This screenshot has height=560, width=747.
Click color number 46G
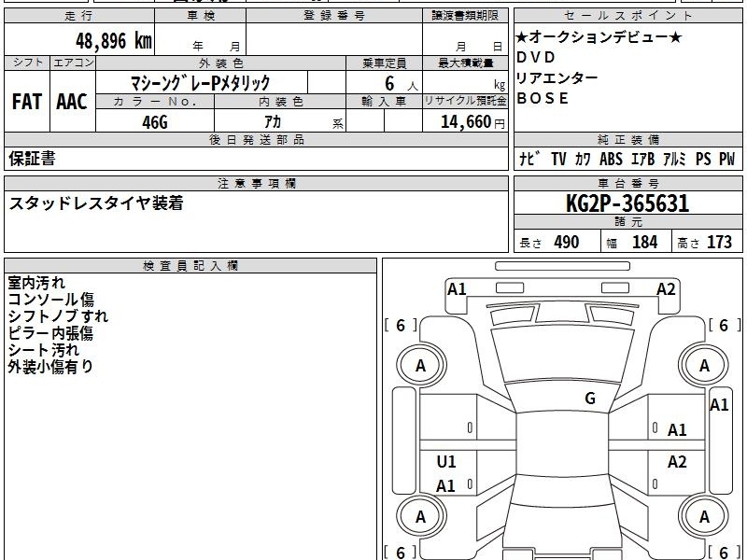[155, 122]
